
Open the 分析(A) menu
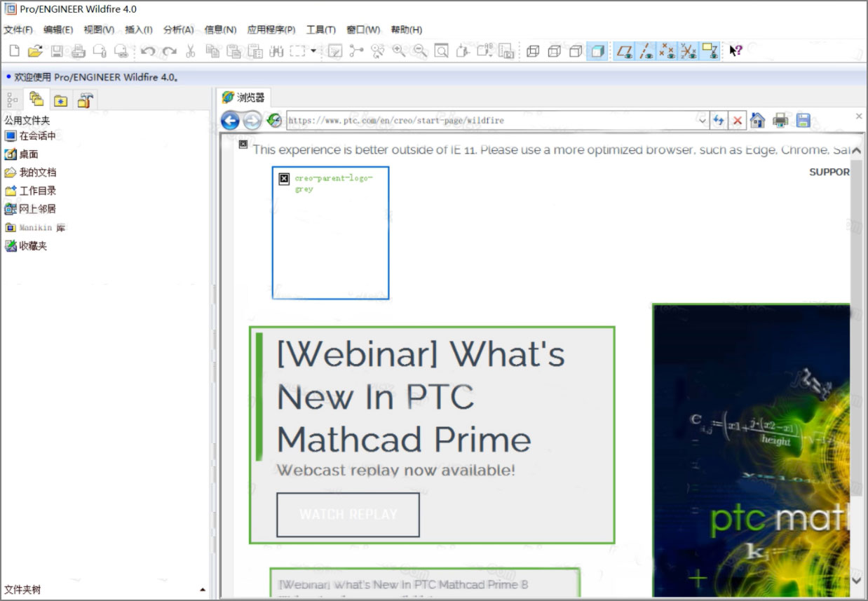click(179, 29)
